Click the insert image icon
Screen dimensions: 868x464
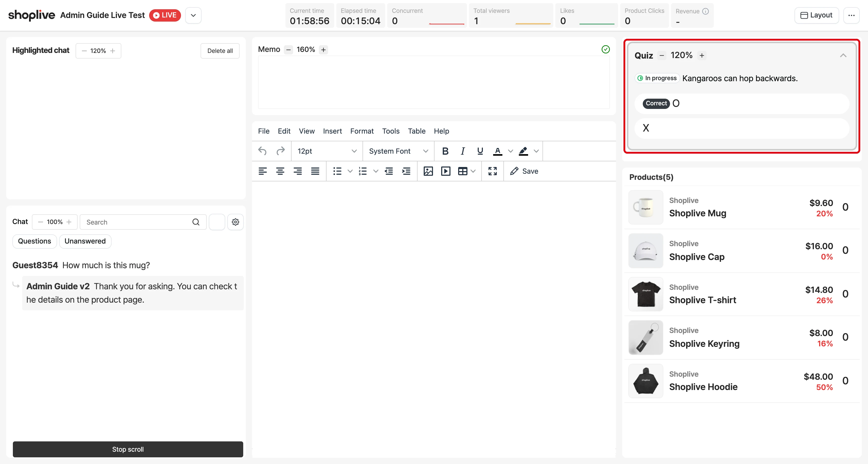click(428, 171)
